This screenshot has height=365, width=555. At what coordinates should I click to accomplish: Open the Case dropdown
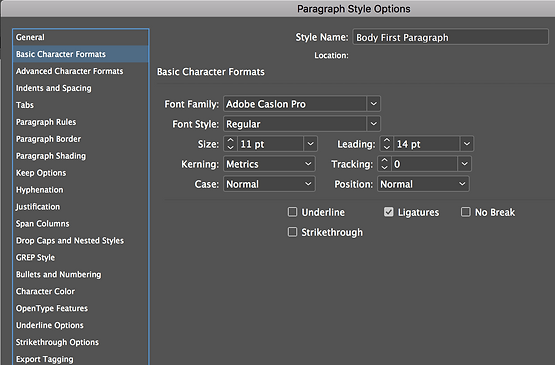coord(269,184)
